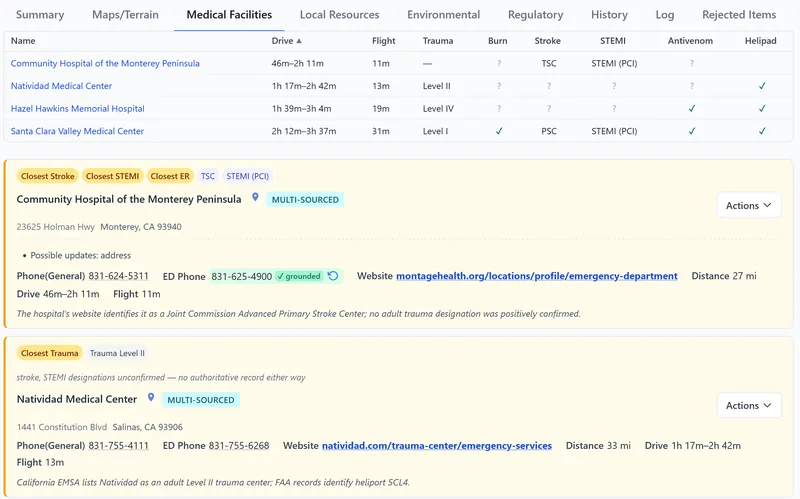
Task: View the Rejected Items tab
Action: (x=739, y=15)
